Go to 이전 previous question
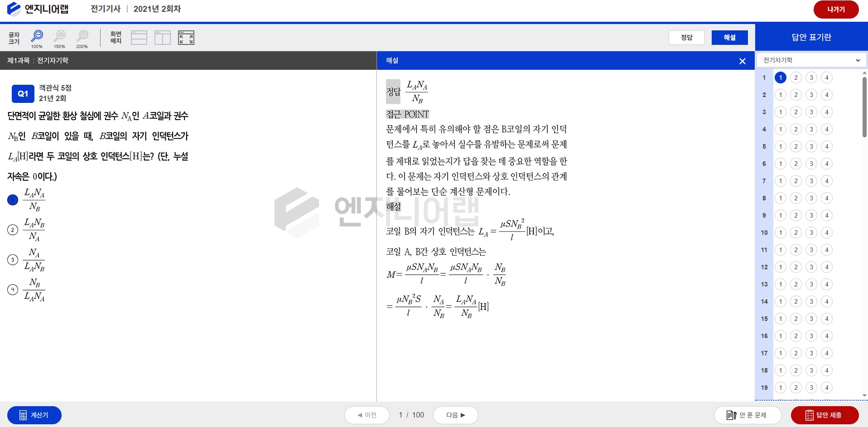The image size is (868, 427). [367, 415]
